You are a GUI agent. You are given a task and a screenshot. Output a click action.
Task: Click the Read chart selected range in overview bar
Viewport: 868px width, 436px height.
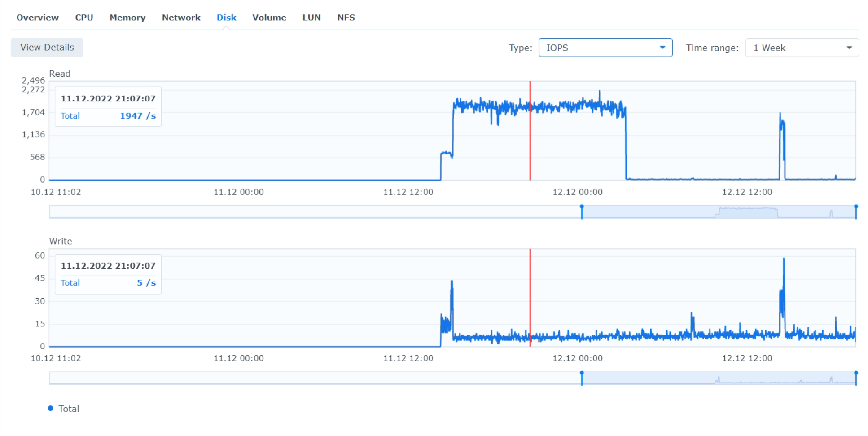point(719,212)
